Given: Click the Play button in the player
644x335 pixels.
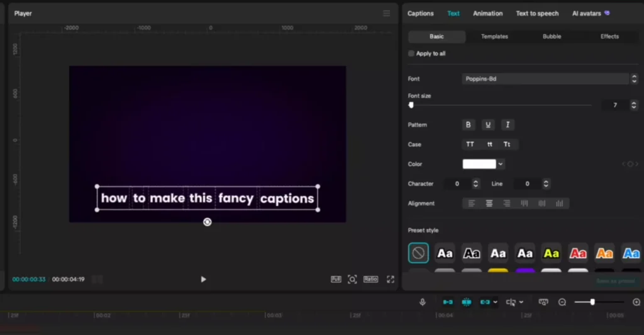Looking at the screenshot, I should click(x=203, y=279).
